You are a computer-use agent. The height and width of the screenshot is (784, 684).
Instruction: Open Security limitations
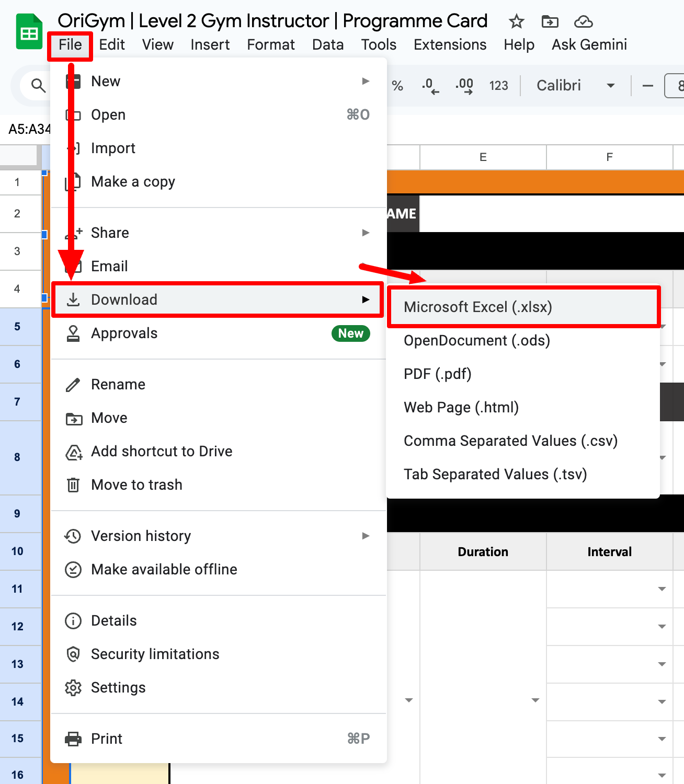pyautogui.click(x=219, y=654)
